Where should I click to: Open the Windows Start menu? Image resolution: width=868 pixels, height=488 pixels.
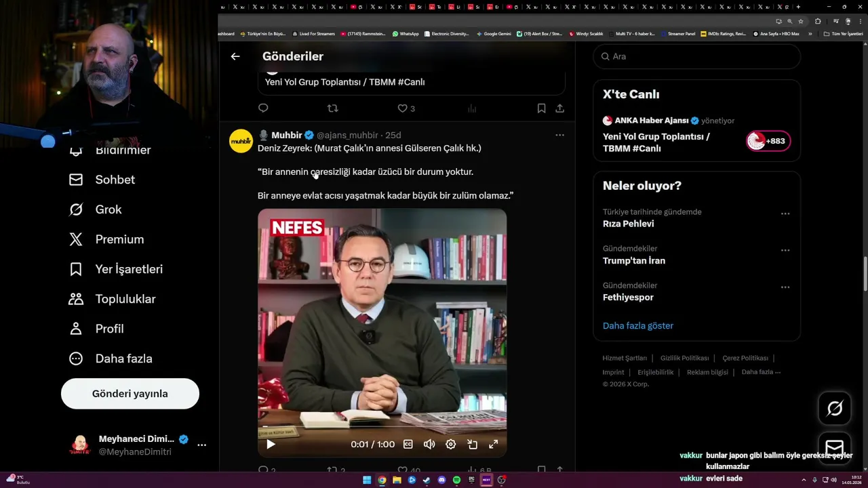[x=367, y=480]
